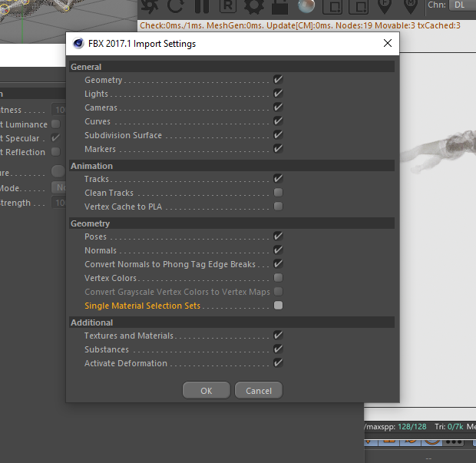Toggle Specular checkbox in background panel

coord(56,138)
